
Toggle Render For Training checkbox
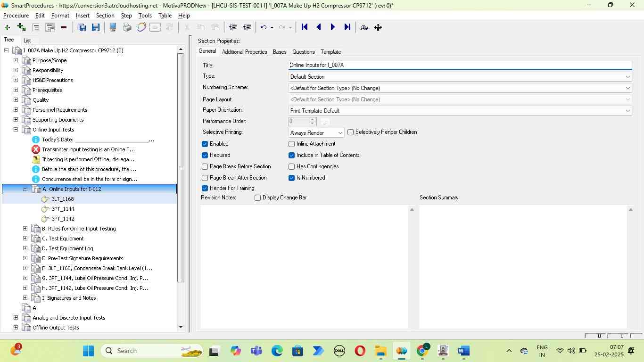click(x=205, y=188)
